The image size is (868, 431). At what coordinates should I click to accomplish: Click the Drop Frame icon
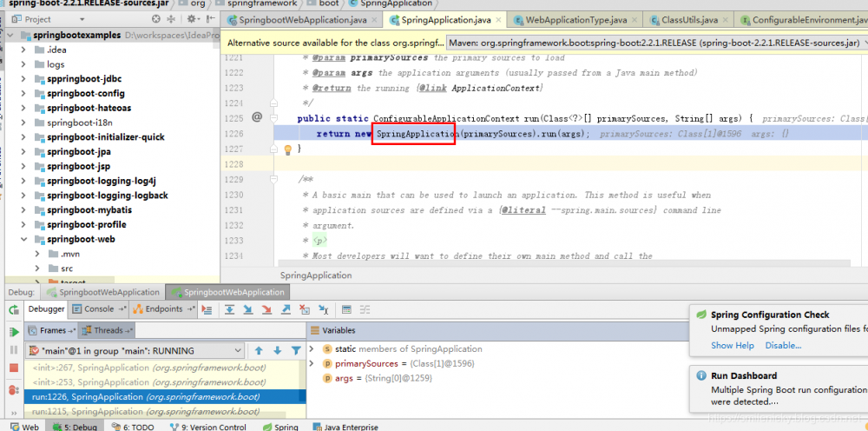tap(305, 309)
